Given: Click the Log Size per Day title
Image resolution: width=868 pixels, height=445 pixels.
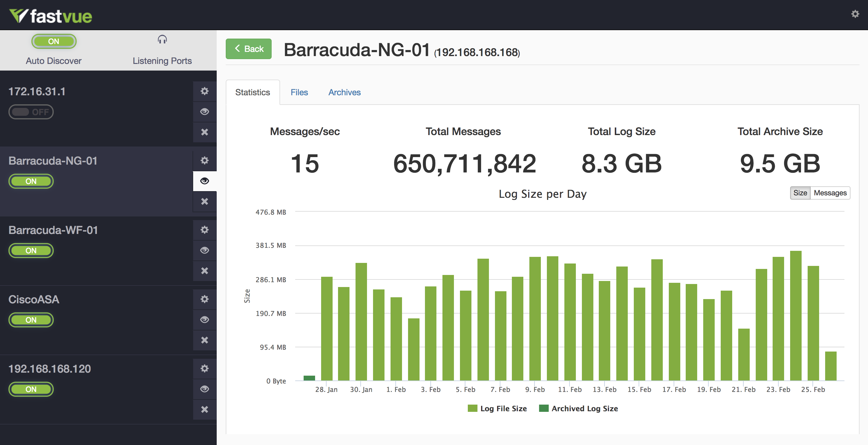Looking at the screenshot, I should coord(543,194).
